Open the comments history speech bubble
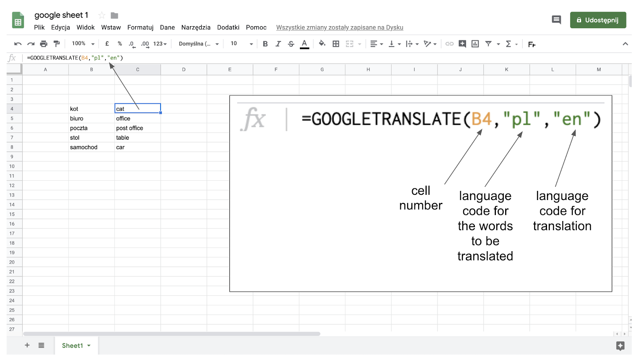This screenshot has width=644, height=357. pos(556,20)
